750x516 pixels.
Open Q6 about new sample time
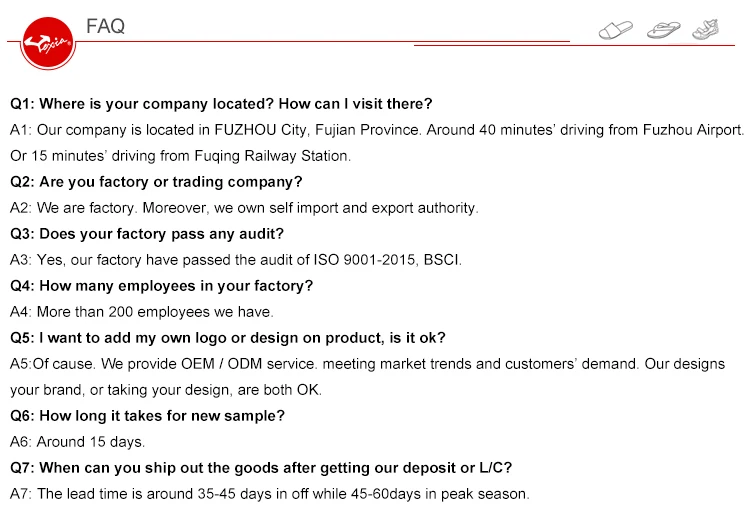coord(147,415)
